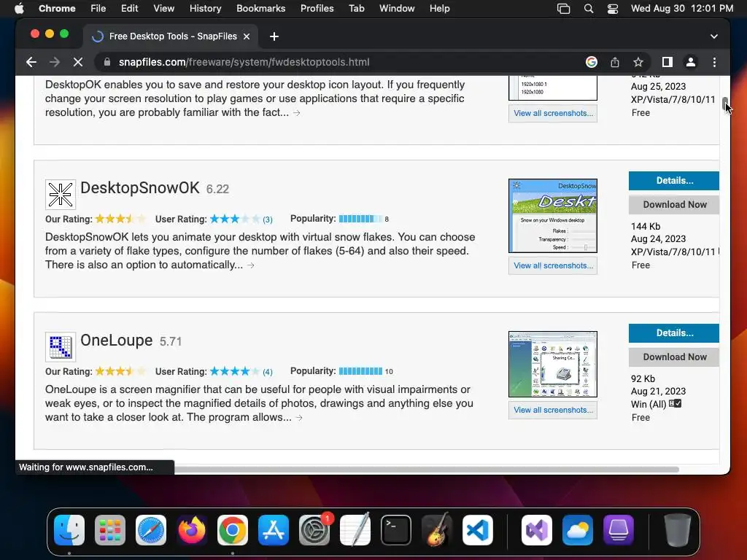Open the Bookmarks menu
This screenshot has height=560, width=747.
coord(260,8)
